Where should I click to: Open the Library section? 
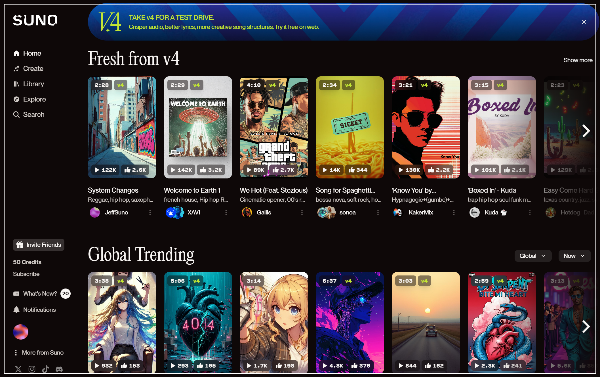[x=29, y=84]
